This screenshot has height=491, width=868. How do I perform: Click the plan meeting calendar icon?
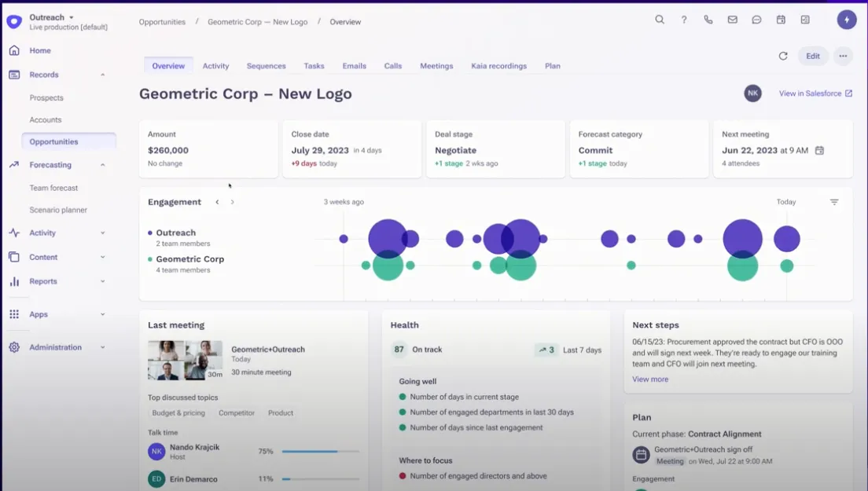pyautogui.click(x=641, y=455)
